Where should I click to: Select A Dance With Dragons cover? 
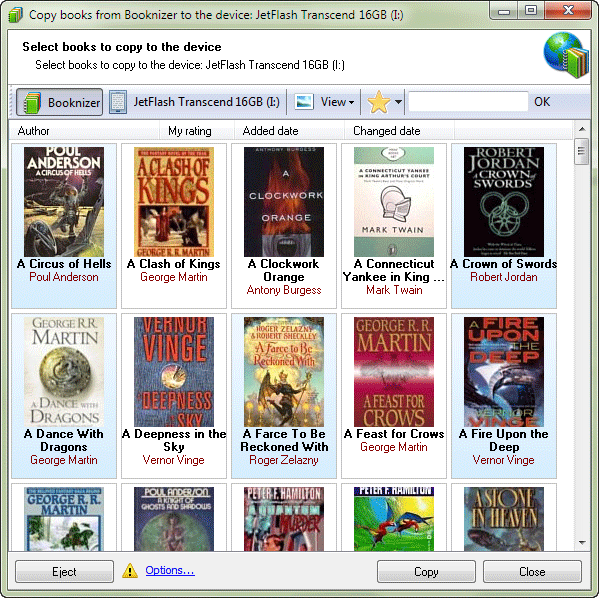[x=64, y=372]
